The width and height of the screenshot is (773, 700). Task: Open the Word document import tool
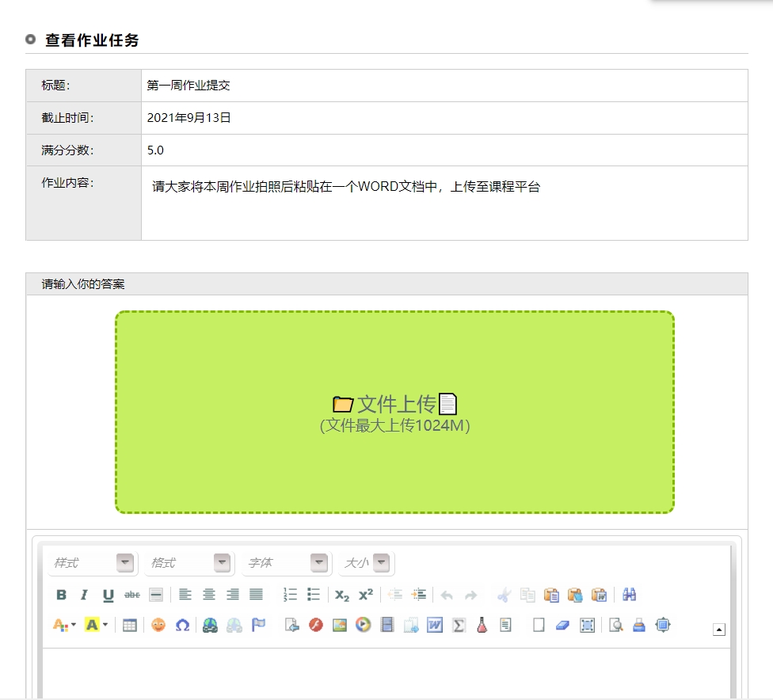click(x=433, y=625)
